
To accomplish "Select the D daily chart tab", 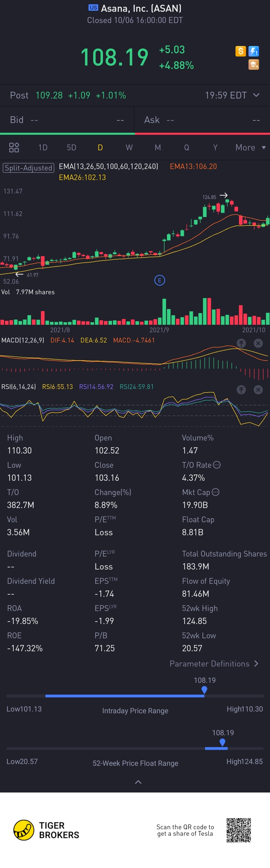I will click(100, 147).
